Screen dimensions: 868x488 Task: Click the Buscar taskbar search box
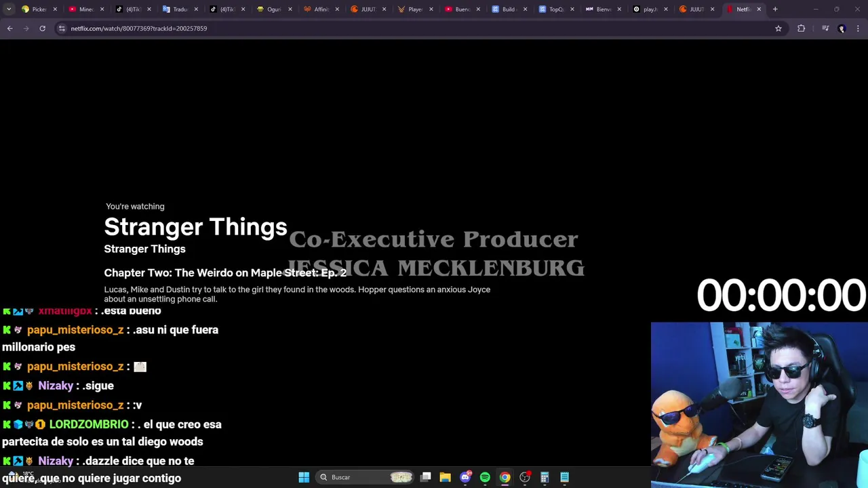(x=366, y=477)
